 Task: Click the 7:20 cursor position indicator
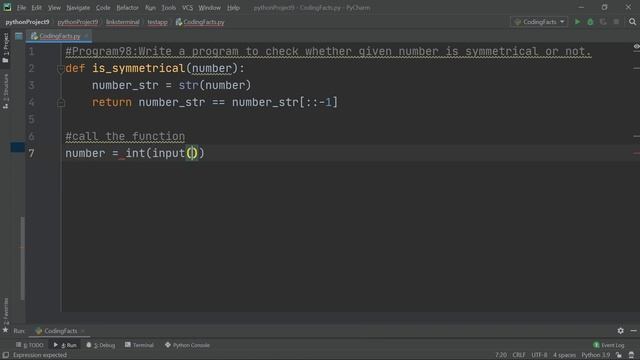click(x=501, y=356)
